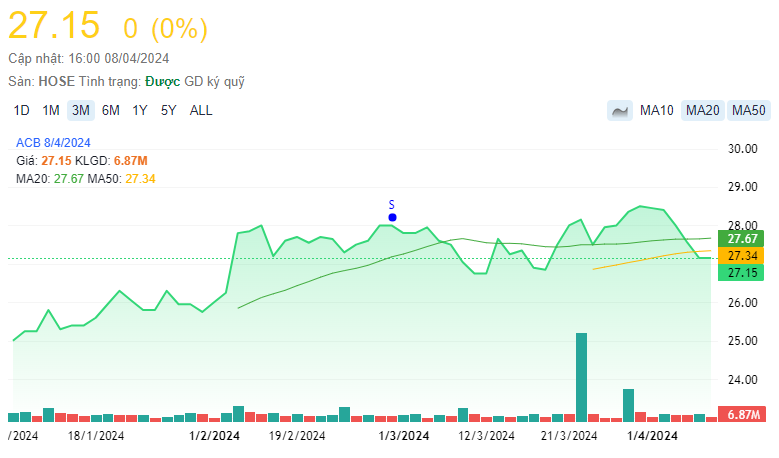The height and width of the screenshot is (458, 779).
Task: Click the large 27.15 price heading
Action: (x=54, y=27)
